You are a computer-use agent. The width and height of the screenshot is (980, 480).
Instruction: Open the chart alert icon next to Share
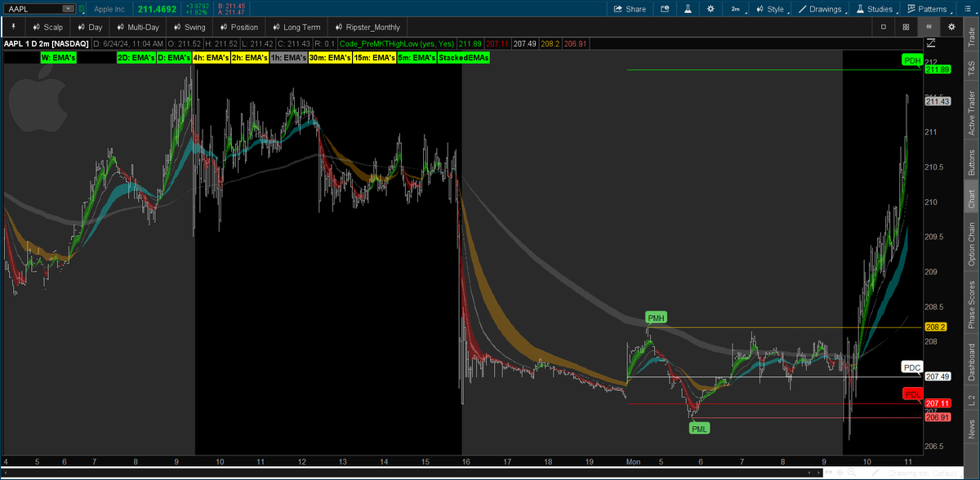[x=665, y=9]
